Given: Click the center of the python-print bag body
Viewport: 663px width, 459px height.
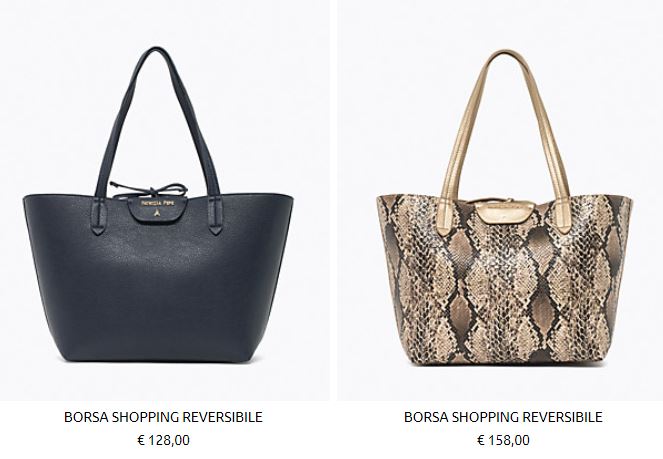Looking at the screenshot, I should click(x=504, y=283).
